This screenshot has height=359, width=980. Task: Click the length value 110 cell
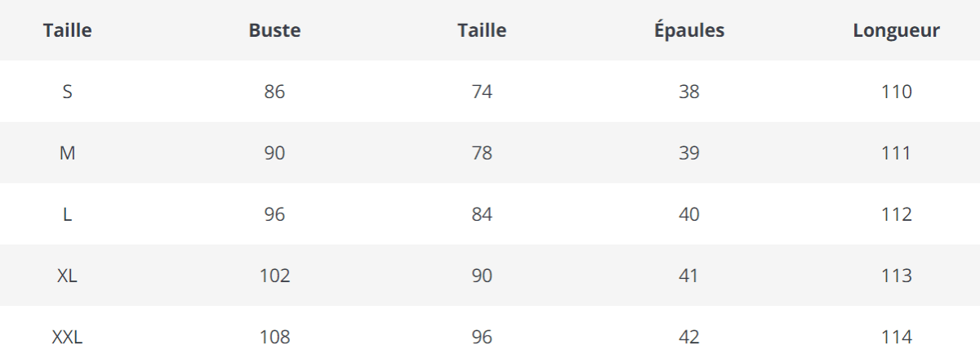pyautogui.click(x=897, y=92)
